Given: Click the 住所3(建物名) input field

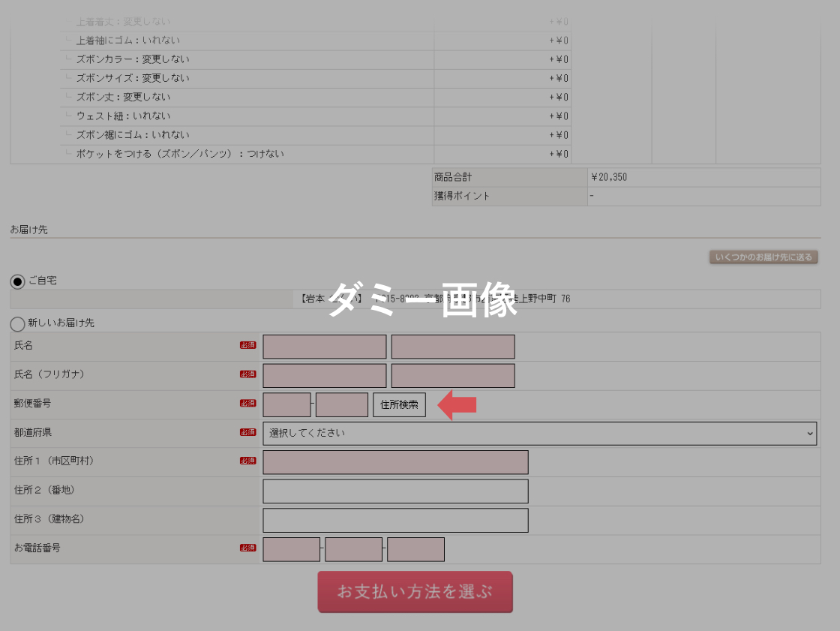Looking at the screenshot, I should pos(395,520).
